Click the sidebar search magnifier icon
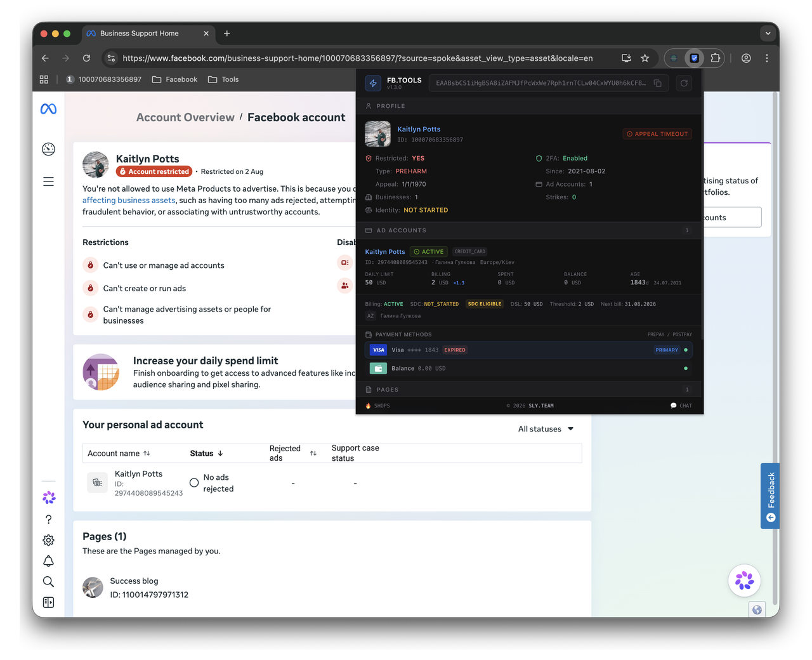 (x=48, y=581)
